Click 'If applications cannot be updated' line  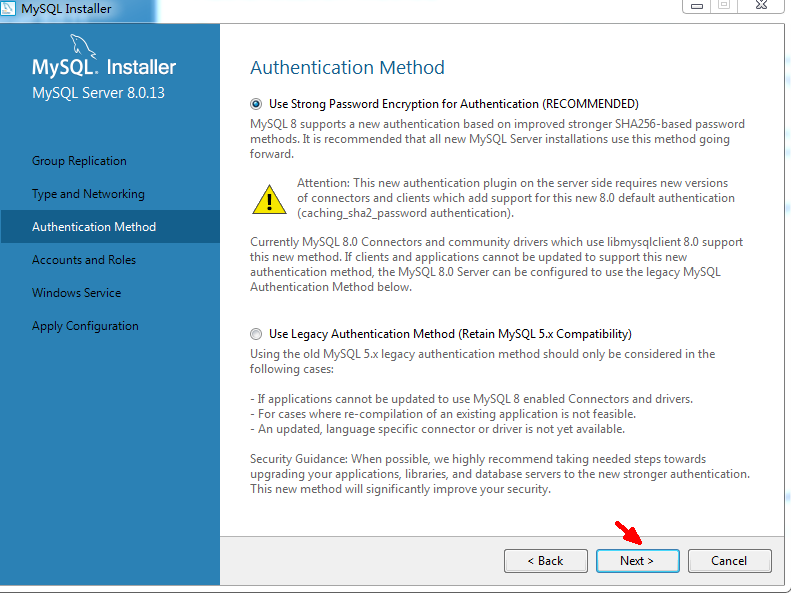click(x=471, y=399)
